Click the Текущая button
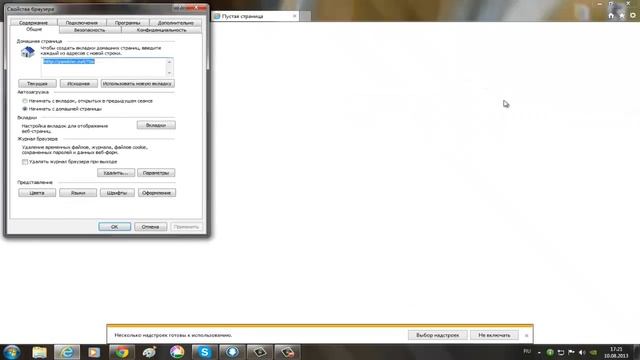The height and width of the screenshot is (360, 640). click(37, 84)
